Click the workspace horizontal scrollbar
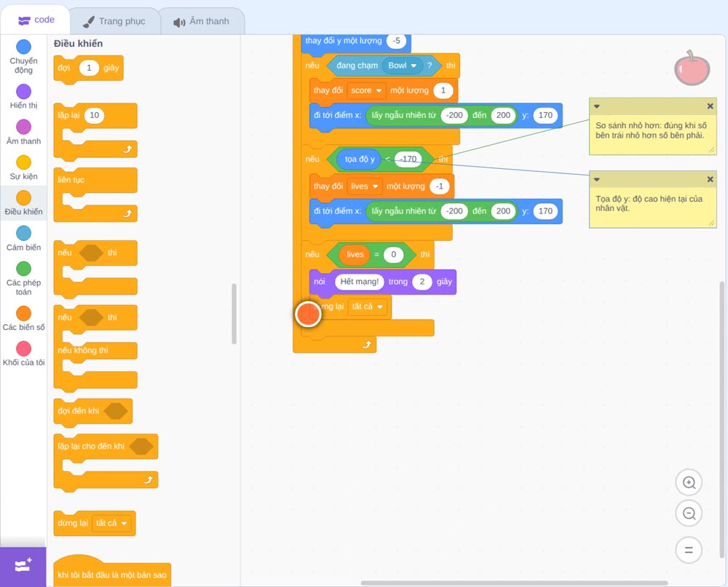The width and height of the screenshot is (728, 587). click(x=514, y=583)
